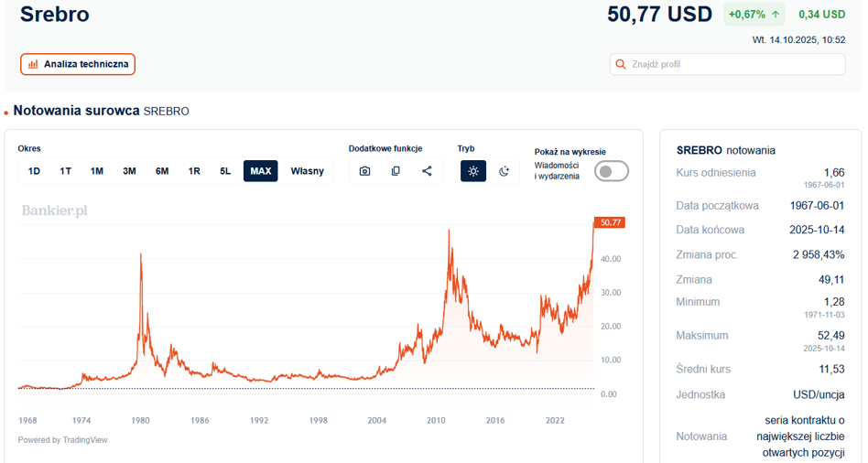Click the magnifier icon in the search box
Image resolution: width=868 pixels, height=463 pixels.
622,64
